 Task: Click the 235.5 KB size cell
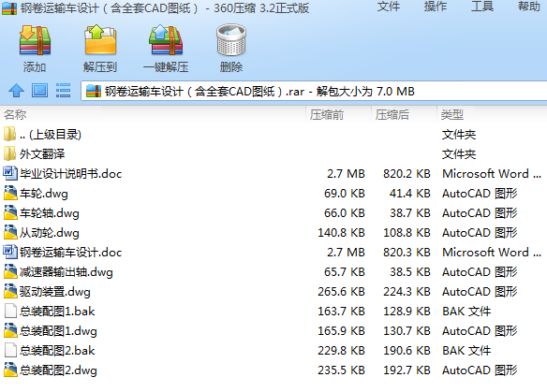[x=341, y=370]
